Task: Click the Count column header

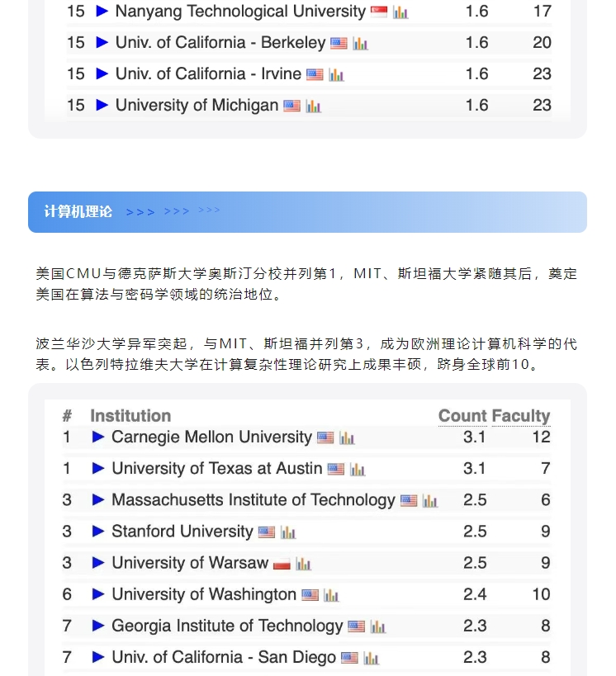Action: (x=462, y=416)
